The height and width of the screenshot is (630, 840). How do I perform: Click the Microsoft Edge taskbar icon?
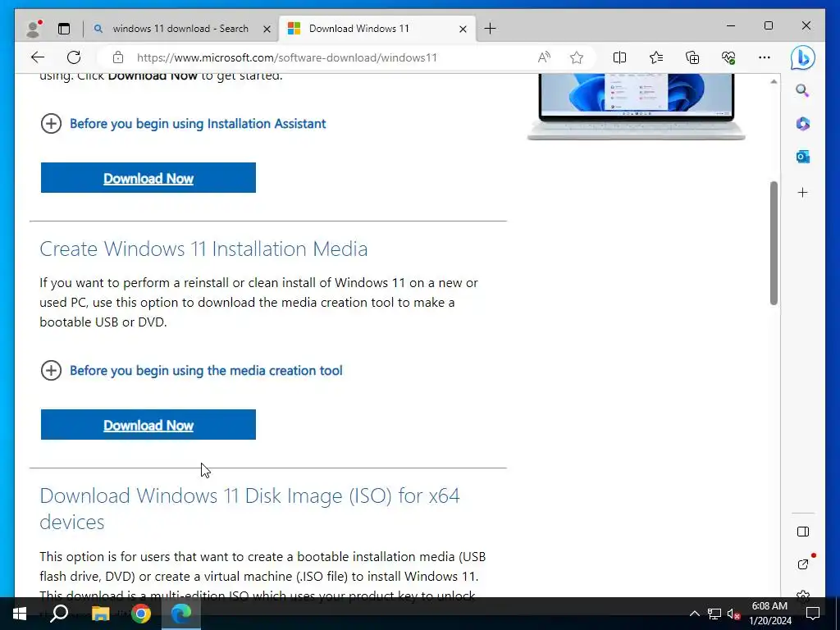pos(181,614)
